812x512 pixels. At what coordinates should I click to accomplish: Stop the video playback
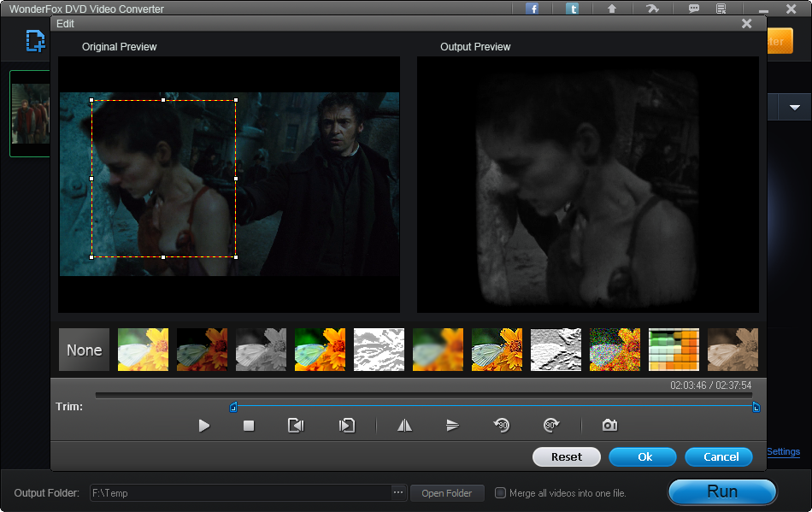coord(249,426)
